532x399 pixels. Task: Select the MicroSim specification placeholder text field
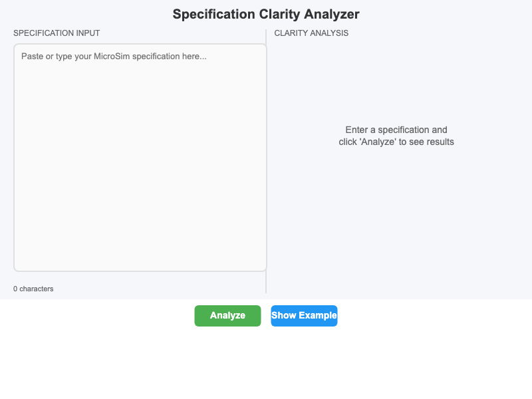point(140,156)
